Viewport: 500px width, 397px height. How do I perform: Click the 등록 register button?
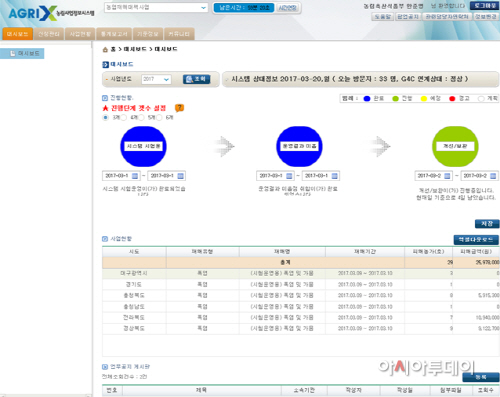(x=481, y=377)
